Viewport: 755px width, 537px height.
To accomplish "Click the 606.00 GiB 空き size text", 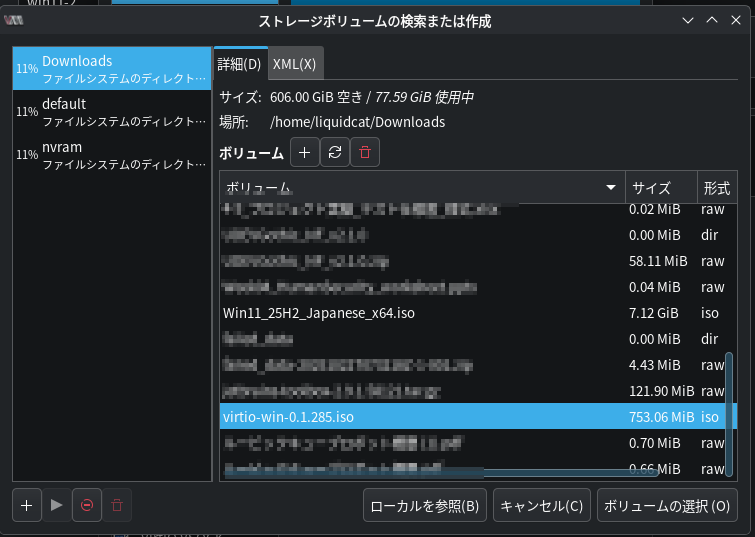I will (316, 97).
